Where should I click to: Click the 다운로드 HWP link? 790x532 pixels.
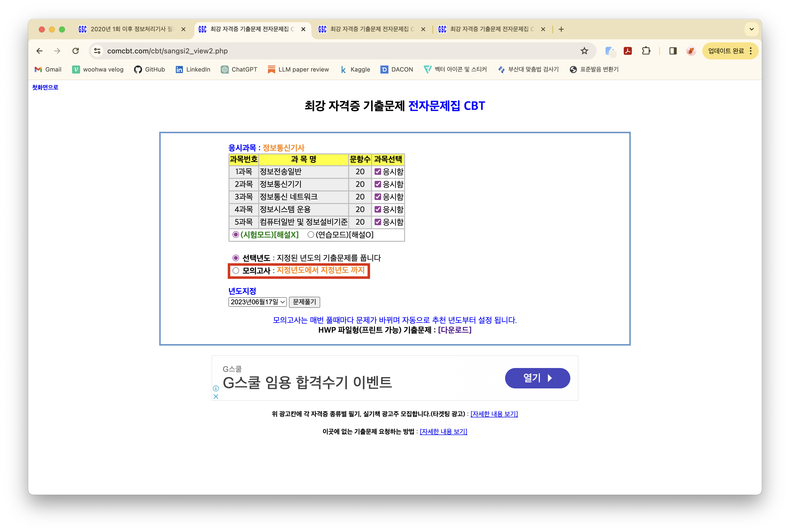(x=454, y=330)
